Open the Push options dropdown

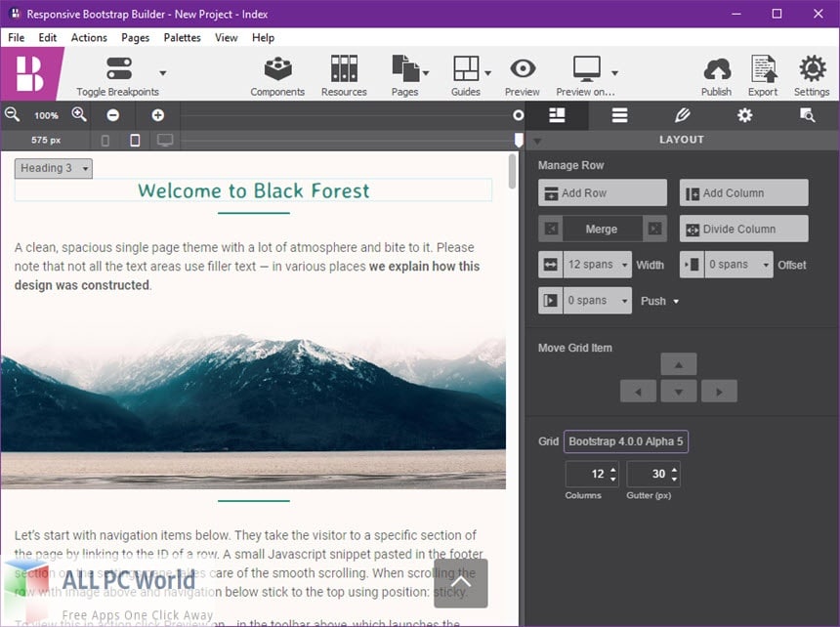point(660,301)
